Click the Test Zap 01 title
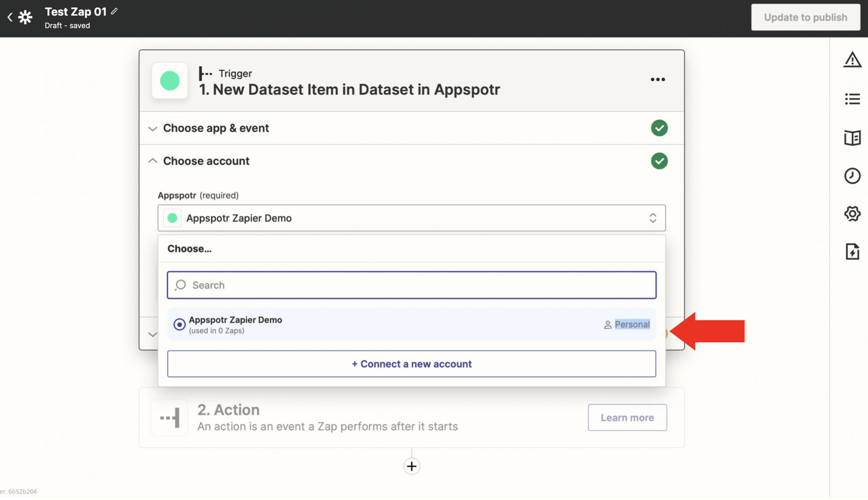 (x=76, y=11)
